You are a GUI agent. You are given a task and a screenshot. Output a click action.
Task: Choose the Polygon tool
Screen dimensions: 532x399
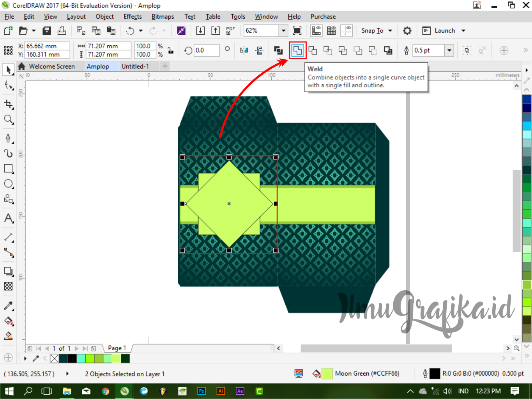coord(8,199)
